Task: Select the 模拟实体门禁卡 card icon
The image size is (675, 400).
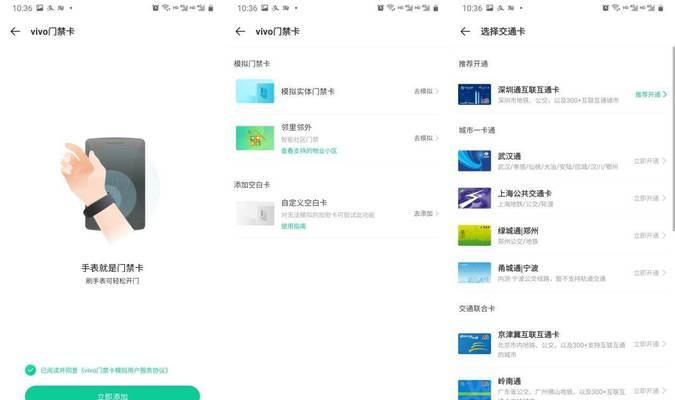Action: tap(255, 91)
